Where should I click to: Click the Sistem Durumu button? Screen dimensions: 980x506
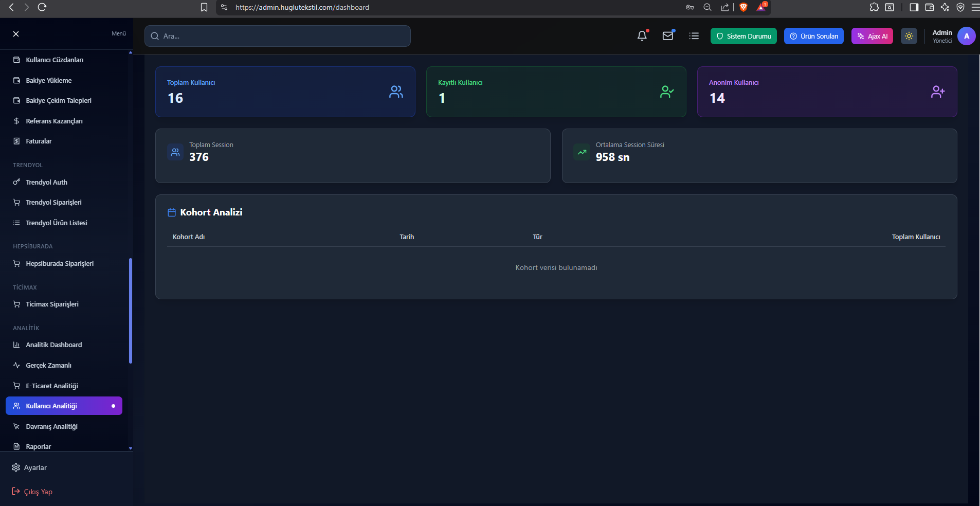coord(743,36)
